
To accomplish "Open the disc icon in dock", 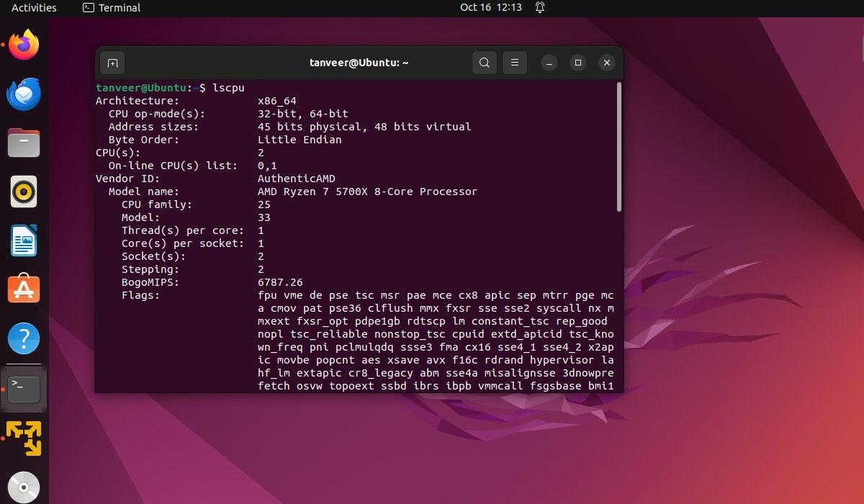I will click(x=24, y=487).
